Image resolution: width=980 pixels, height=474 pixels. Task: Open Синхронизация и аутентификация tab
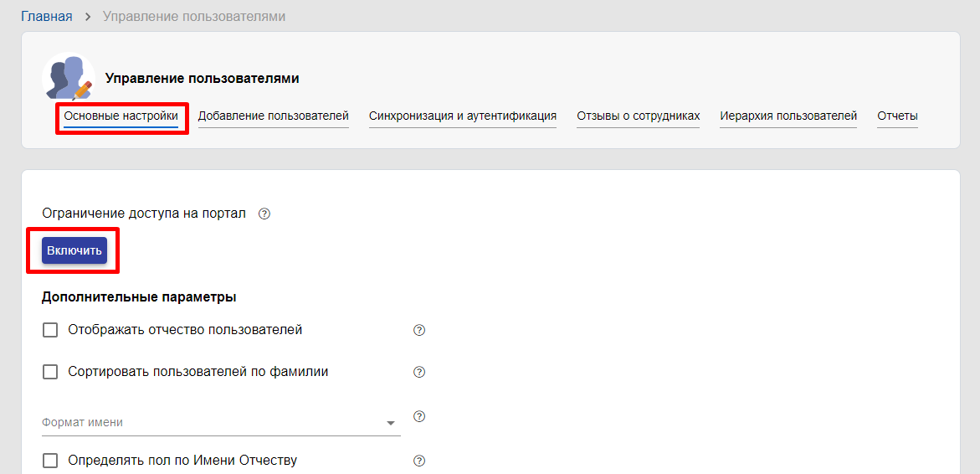click(x=463, y=116)
